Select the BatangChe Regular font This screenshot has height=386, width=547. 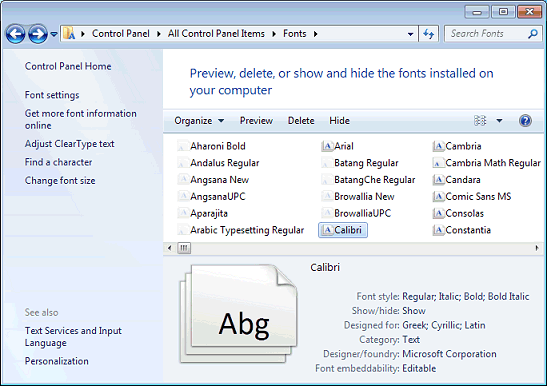click(x=368, y=180)
